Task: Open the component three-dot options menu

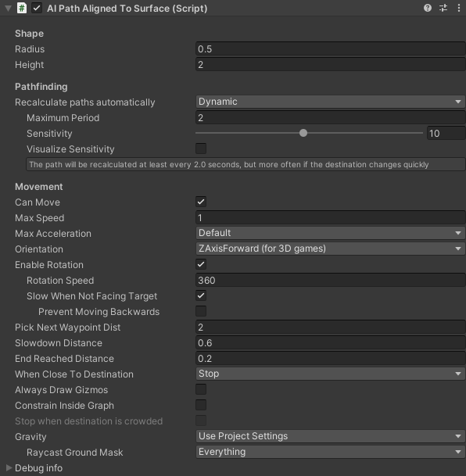Action: pyautogui.click(x=459, y=8)
